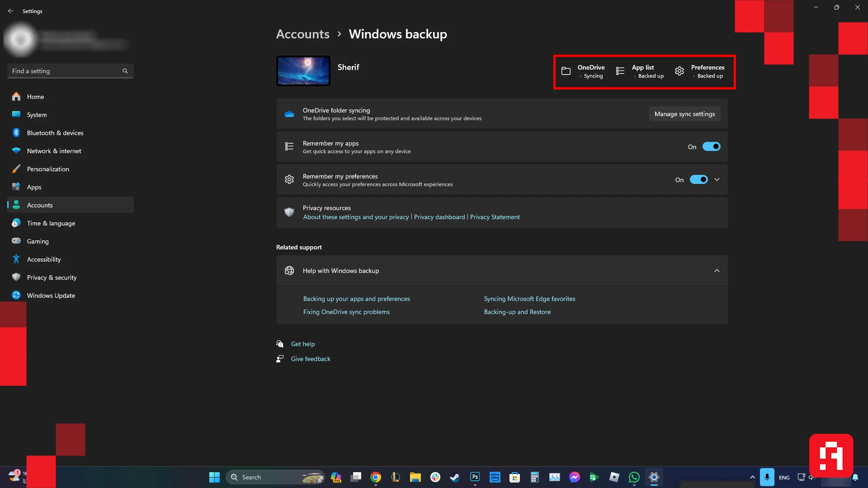Open System settings

(71, 115)
